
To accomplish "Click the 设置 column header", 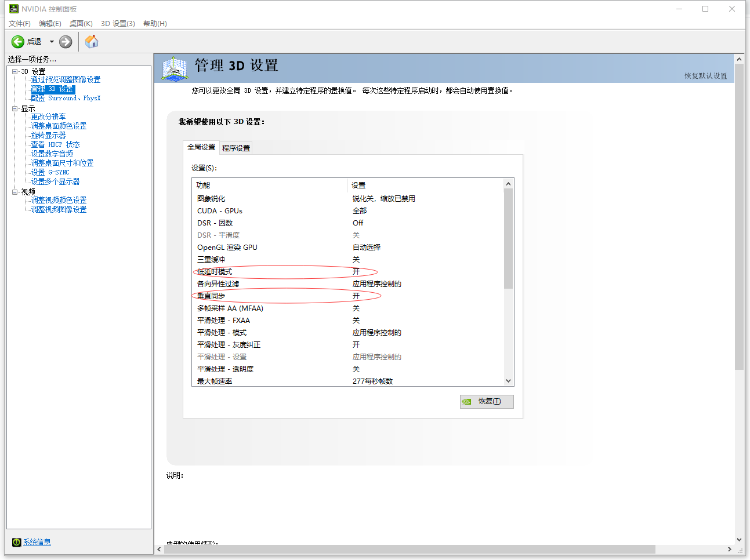I will click(425, 186).
